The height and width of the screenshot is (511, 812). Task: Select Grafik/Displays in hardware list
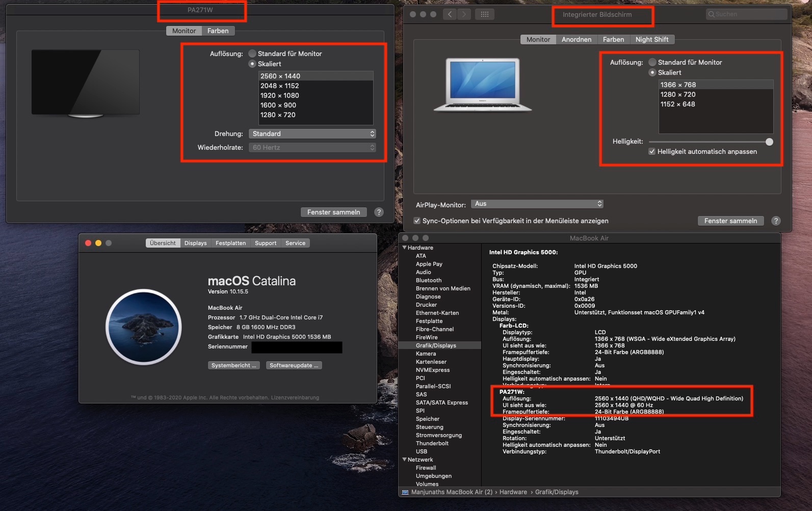pyautogui.click(x=440, y=345)
